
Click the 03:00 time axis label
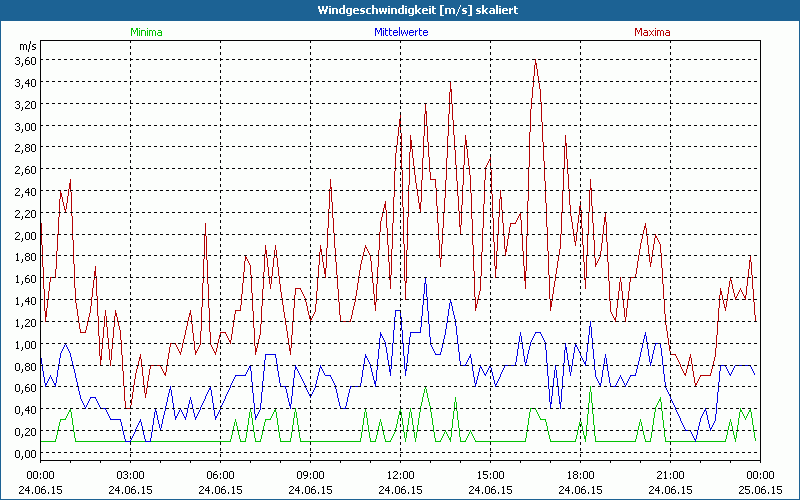130,475
